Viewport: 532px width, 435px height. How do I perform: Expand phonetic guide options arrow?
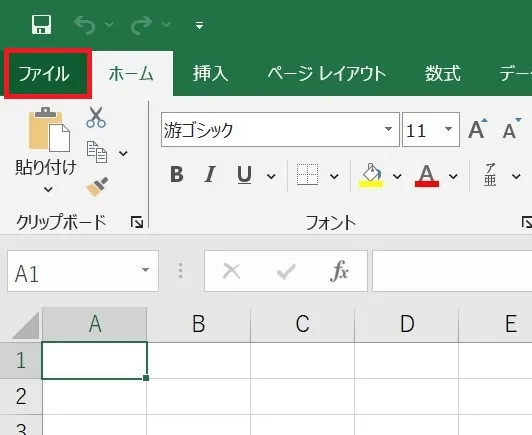tap(516, 176)
